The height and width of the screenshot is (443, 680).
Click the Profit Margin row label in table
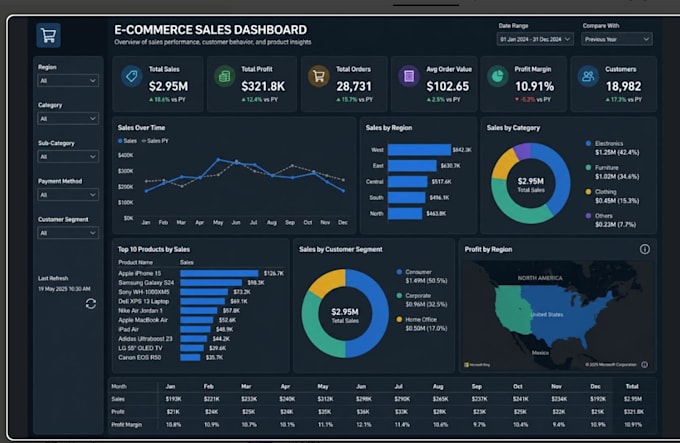[127, 424]
